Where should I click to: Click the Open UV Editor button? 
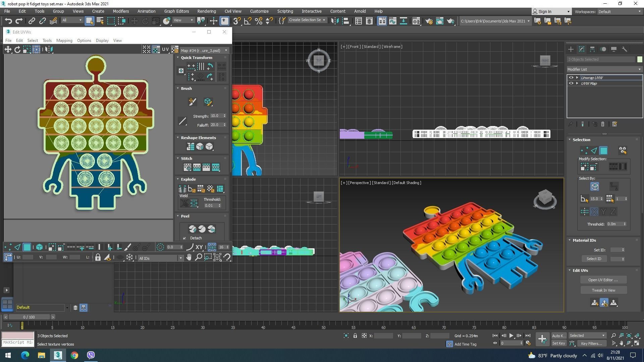click(603, 280)
